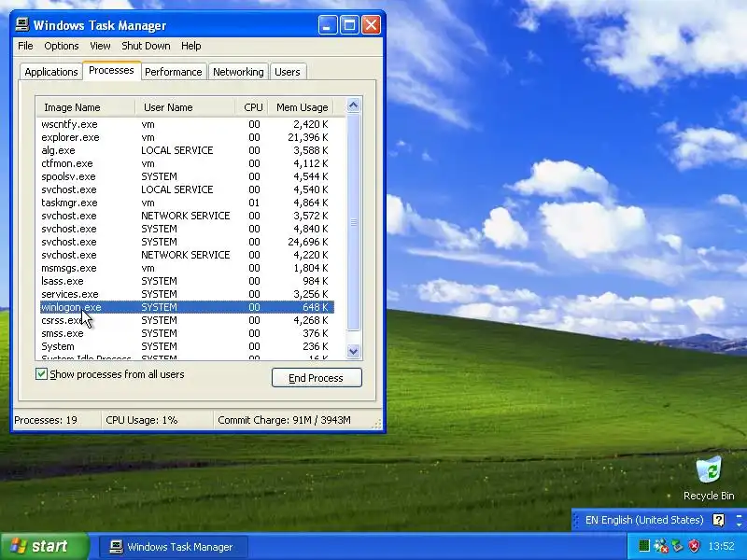Viewport: 747px width, 560px height.
Task: Open the Recycle Bin desktop icon
Action: point(709,478)
